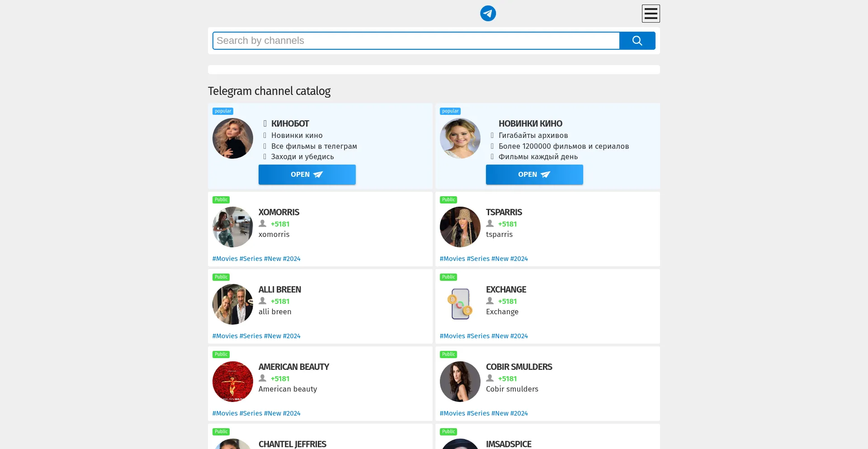Open the КИНОБОТ channel button

click(x=307, y=175)
